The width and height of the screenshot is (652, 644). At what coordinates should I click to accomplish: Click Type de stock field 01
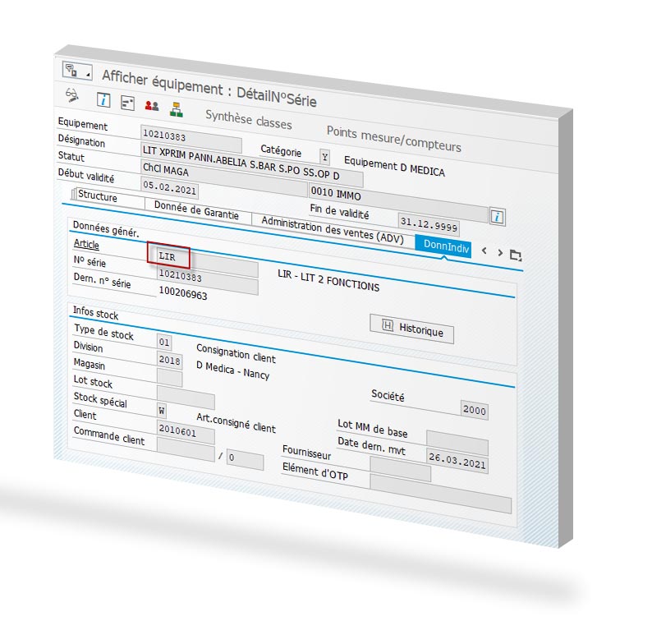[x=164, y=343]
